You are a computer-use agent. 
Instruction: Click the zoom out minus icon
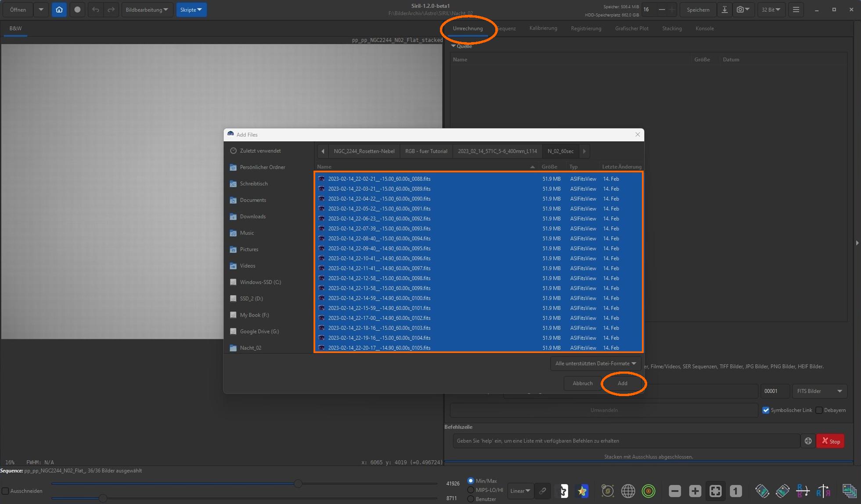(x=675, y=491)
